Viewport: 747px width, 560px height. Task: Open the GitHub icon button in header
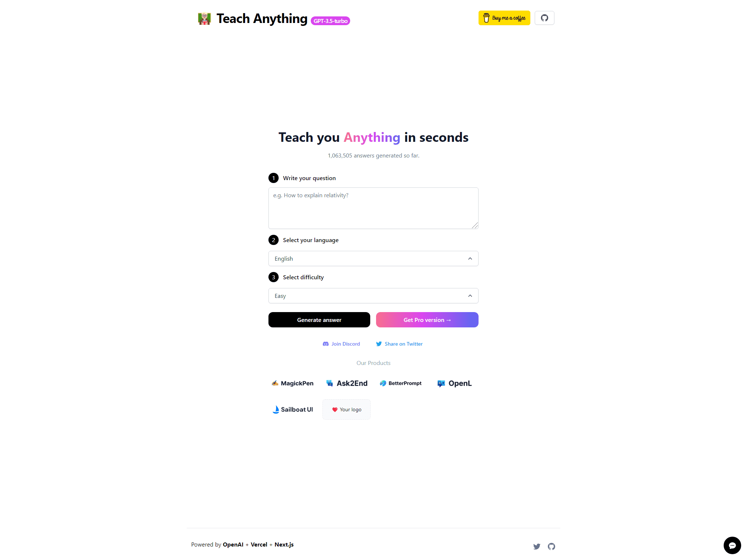coord(544,18)
